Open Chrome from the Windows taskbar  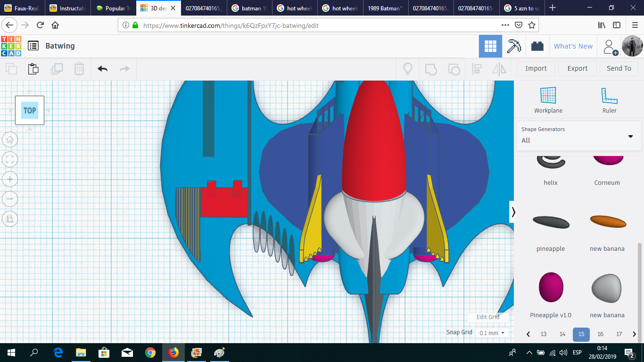coord(150,353)
